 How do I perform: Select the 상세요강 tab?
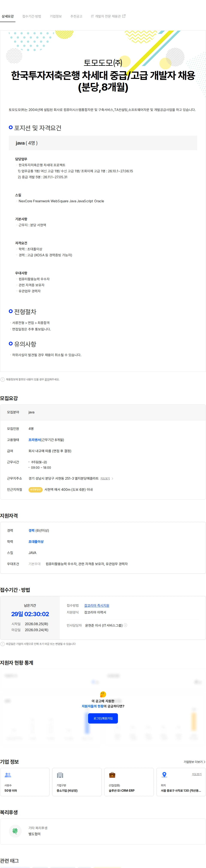coord(8,16)
